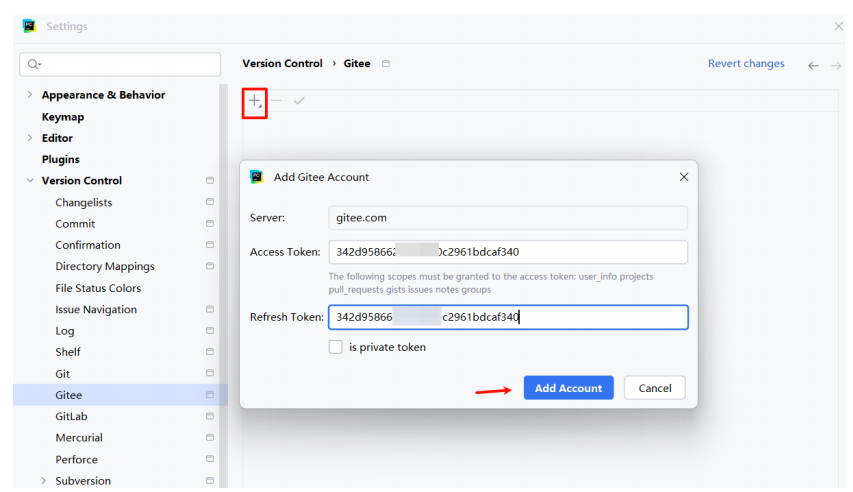Click the plus icon to add account
The height and width of the screenshot is (492, 853).
255,101
